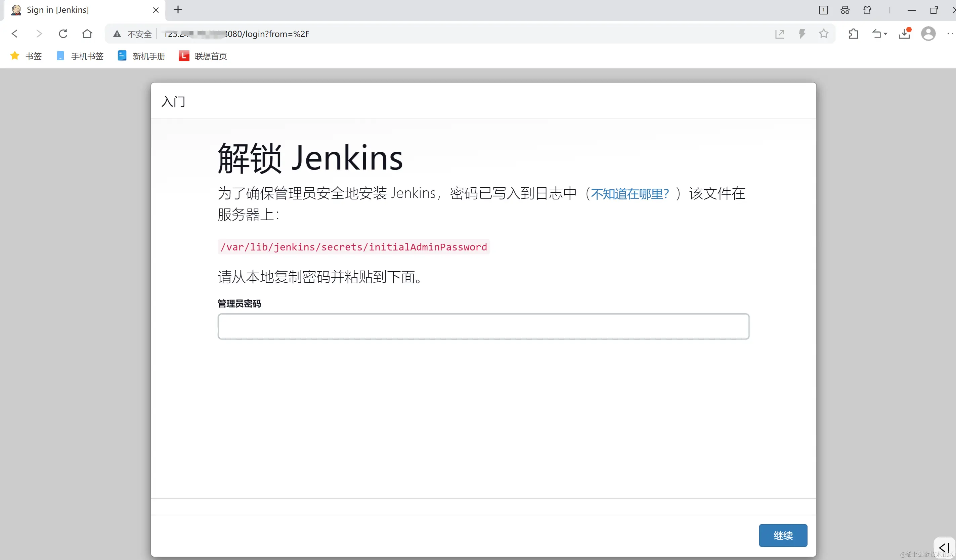The width and height of the screenshot is (956, 560).
Task: Open the skin theme shirt icon
Action: tap(867, 10)
